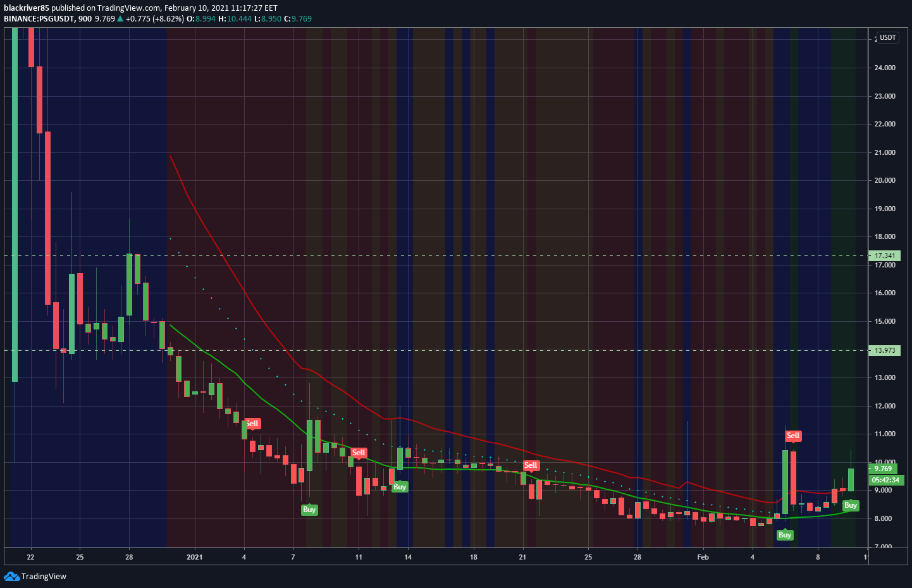Click the Sell marker beside January 4 candles
This screenshot has height=588, width=912.
coord(252,424)
